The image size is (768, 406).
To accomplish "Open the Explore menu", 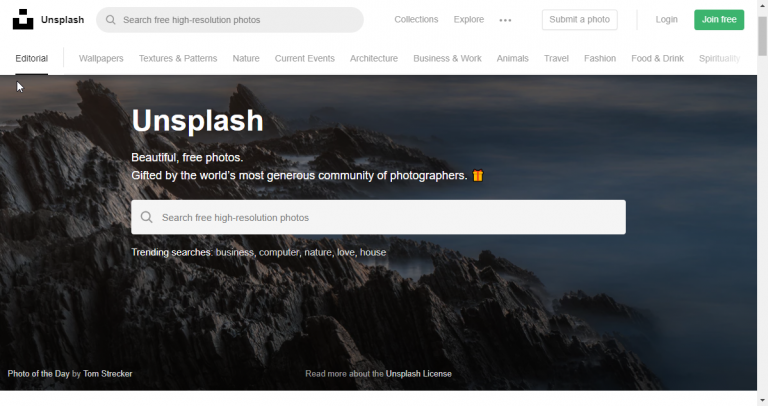I will pyautogui.click(x=468, y=20).
